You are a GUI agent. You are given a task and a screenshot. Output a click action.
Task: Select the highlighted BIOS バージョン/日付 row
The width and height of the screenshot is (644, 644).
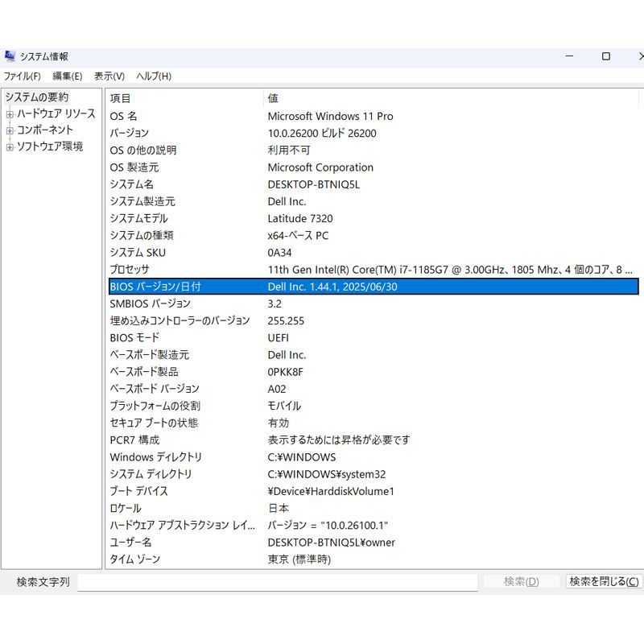(242, 287)
